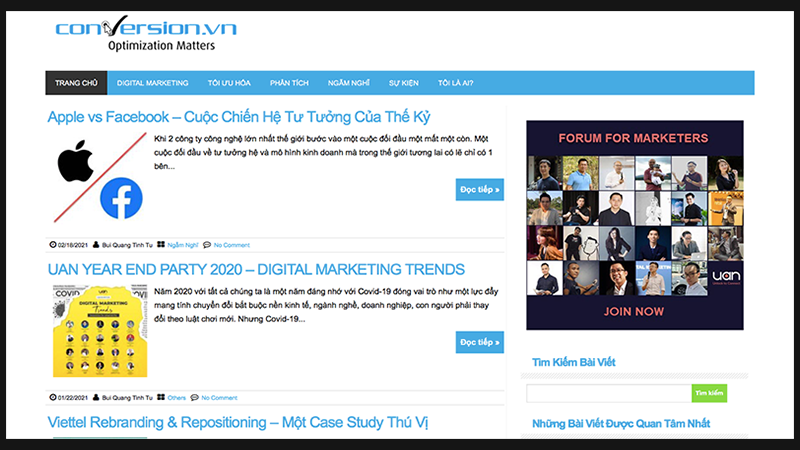Click Đọc tiếp for UAN Year End Party article

point(480,342)
